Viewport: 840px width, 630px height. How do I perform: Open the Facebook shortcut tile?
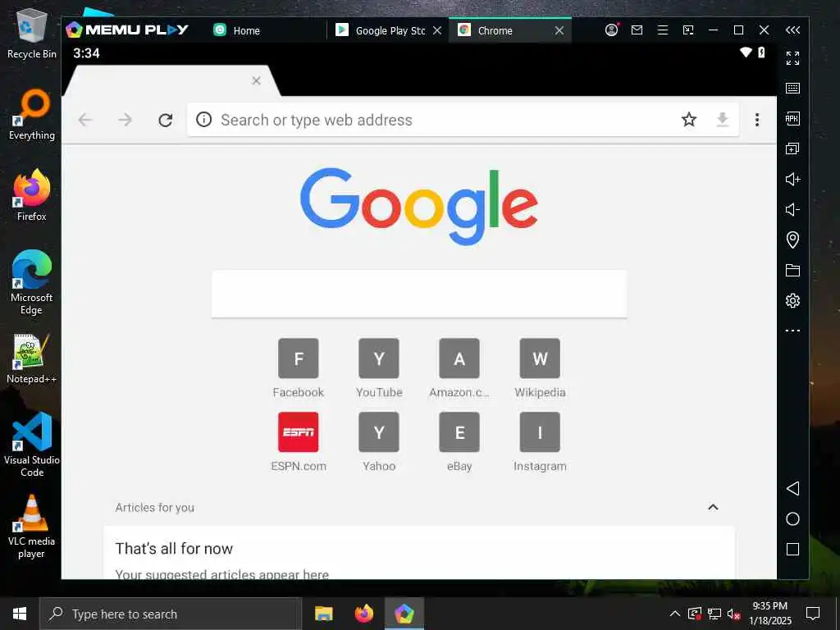pyautogui.click(x=299, y=368)
